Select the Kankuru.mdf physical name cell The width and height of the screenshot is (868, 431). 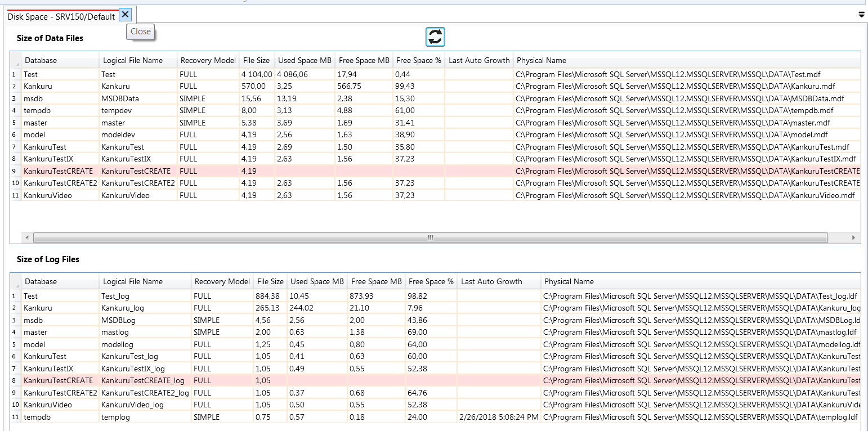point(687,86)
